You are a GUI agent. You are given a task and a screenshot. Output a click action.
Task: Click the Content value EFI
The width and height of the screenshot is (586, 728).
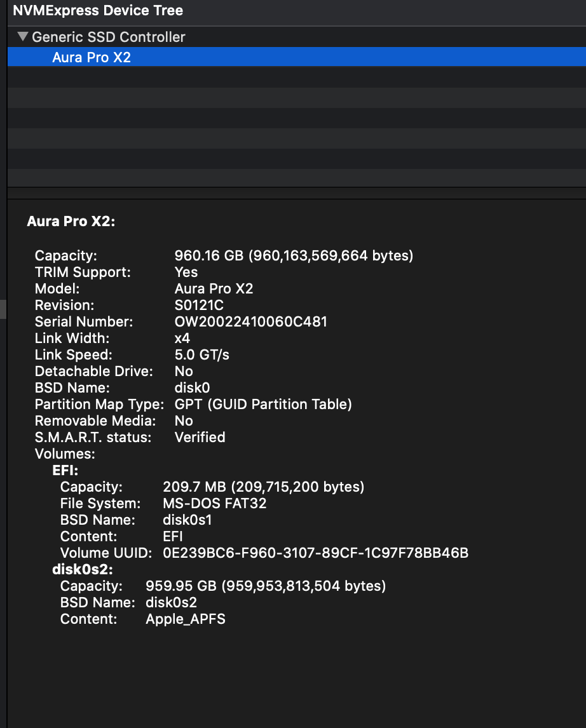click(173, 536)
